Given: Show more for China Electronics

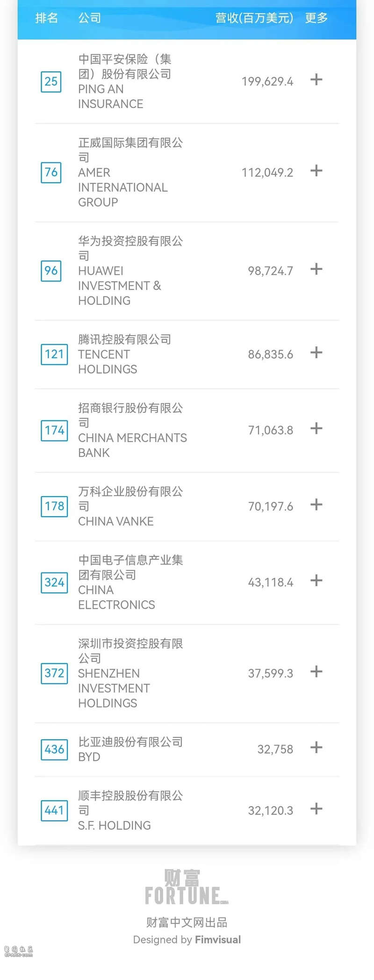Looking at the screenshot, I should (316, 581).
